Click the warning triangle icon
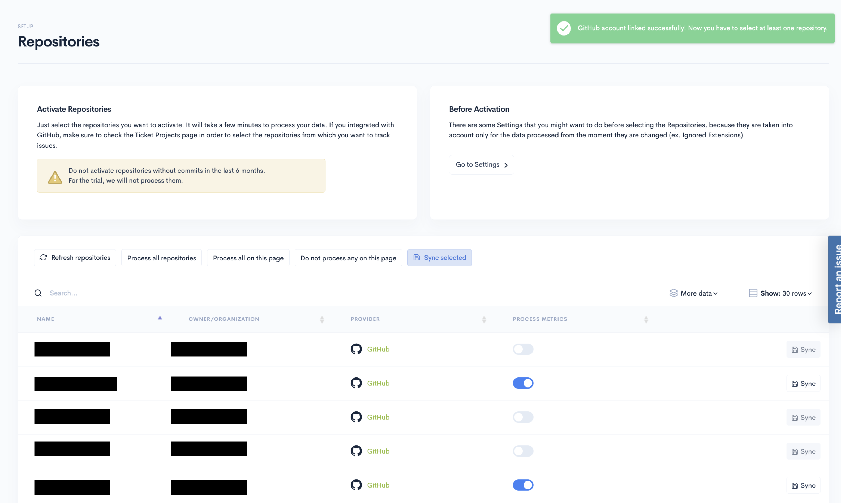The height and width of the screenshot is (504, 841). coord(55,177)
